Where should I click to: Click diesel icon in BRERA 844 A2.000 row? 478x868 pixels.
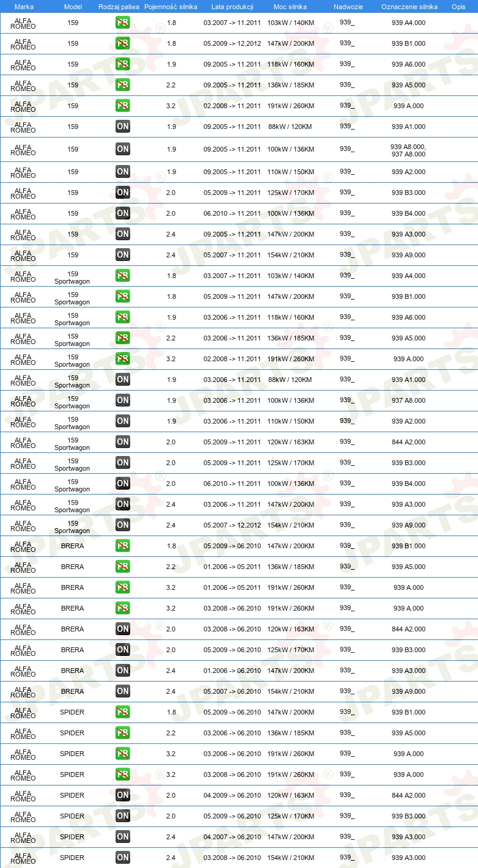click(x=123, y=629)
